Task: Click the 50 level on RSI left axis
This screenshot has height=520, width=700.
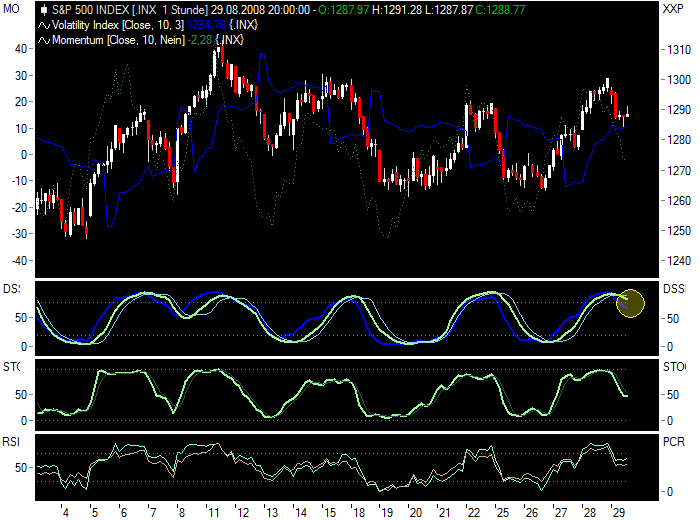Action: (x=21, y=468)
